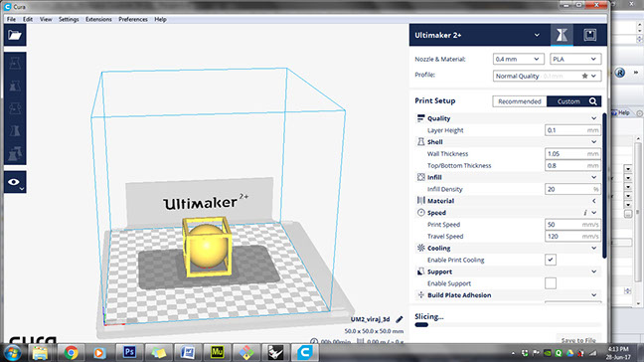Click the profile star icon
The image size is (644, 362).
tap(584, 76)
